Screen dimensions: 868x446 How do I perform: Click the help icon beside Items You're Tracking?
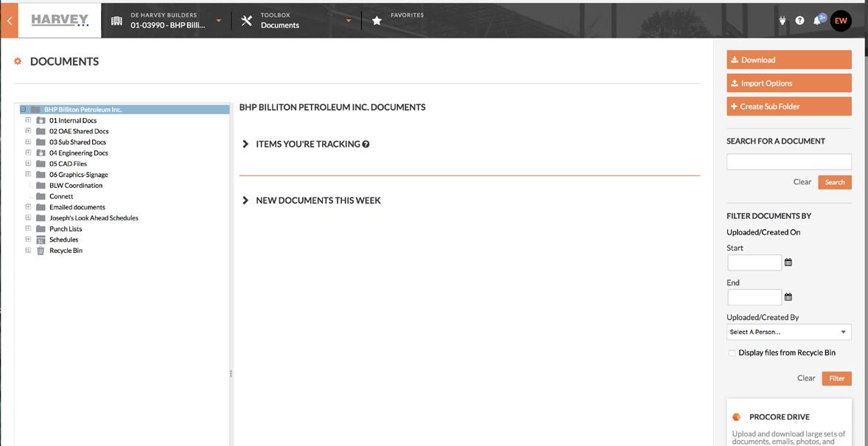366,144
